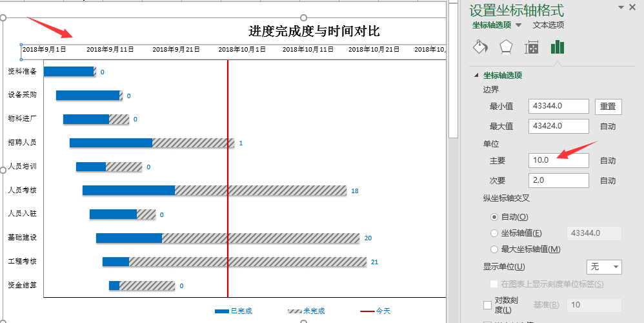Click the red 今天 vertical line

(228, 178)
